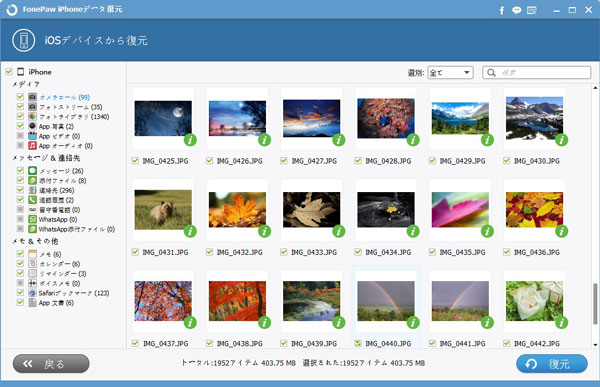Click the ボイスメモ waveform icon
Screen dimensions: 600x387
33,283
